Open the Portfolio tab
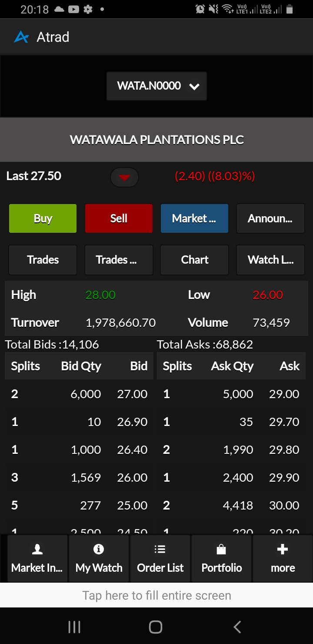The width and height of the screenshot is (313, 644). [221, 559]
